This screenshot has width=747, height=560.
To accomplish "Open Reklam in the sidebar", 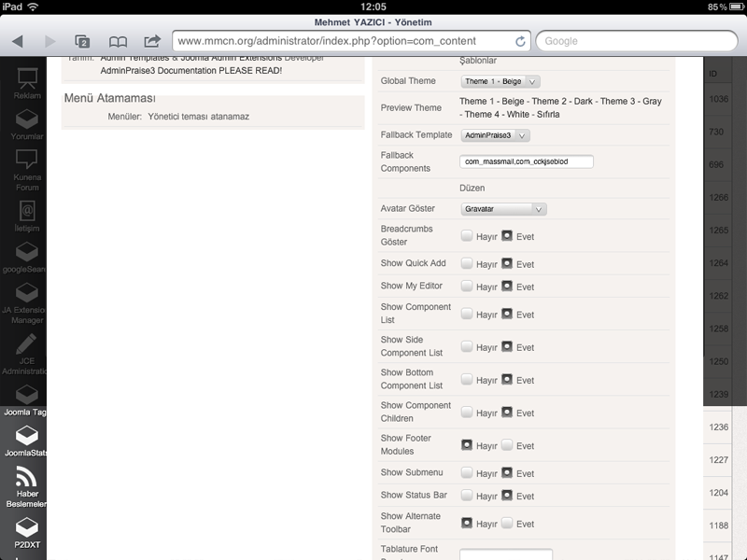I will 27,83.
